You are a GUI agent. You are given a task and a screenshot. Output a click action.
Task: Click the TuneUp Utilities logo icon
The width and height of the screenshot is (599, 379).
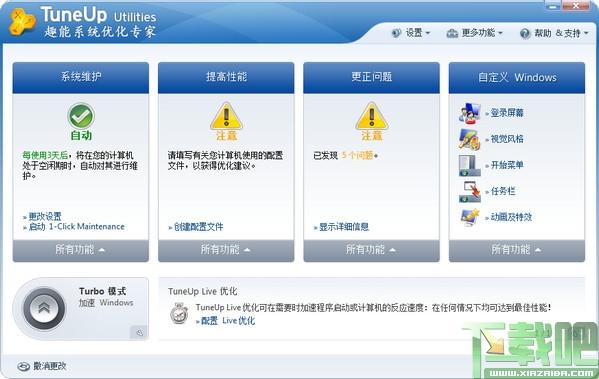tap(22, 22)
